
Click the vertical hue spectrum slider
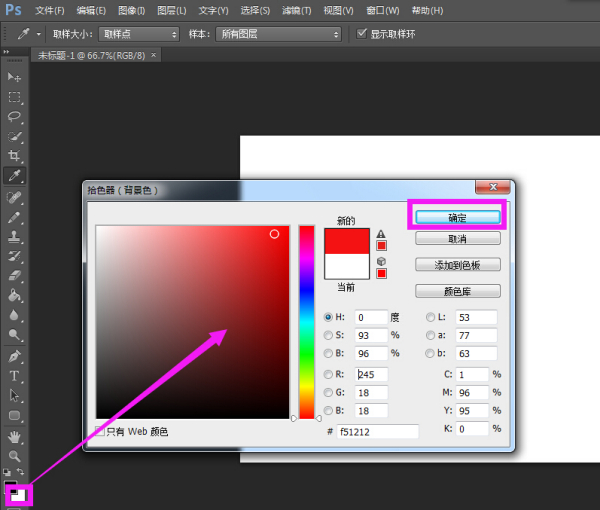(307, 322)
